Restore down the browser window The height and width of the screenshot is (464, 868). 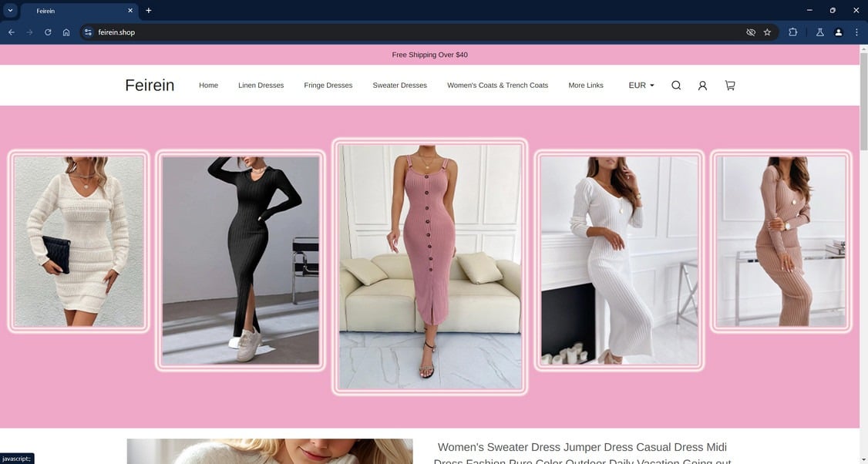833,11
